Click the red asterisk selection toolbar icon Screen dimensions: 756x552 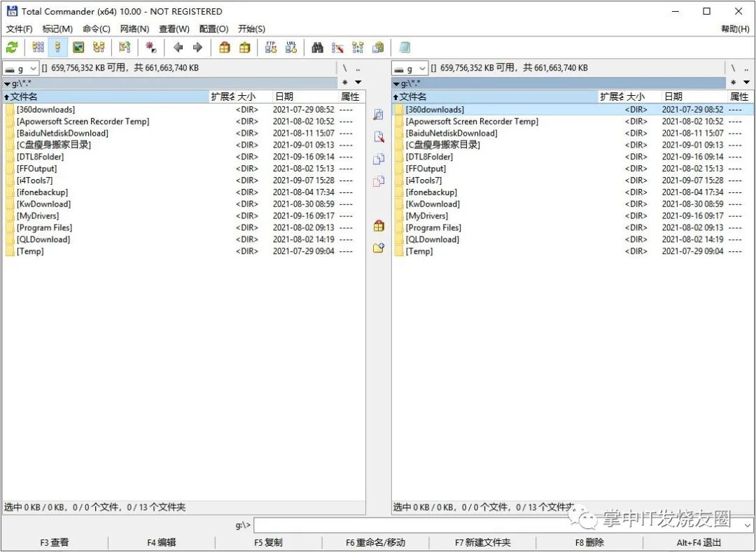click(151, 47)
